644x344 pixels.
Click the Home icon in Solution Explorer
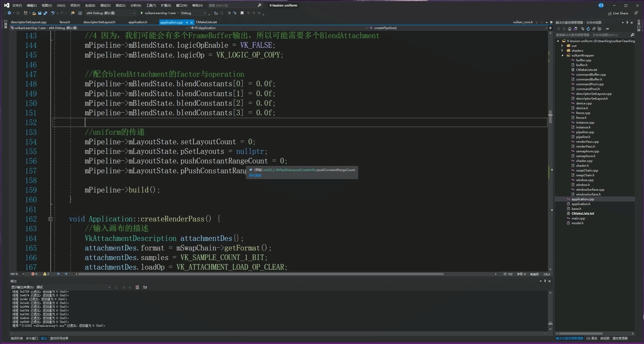[x=570, y=29]
